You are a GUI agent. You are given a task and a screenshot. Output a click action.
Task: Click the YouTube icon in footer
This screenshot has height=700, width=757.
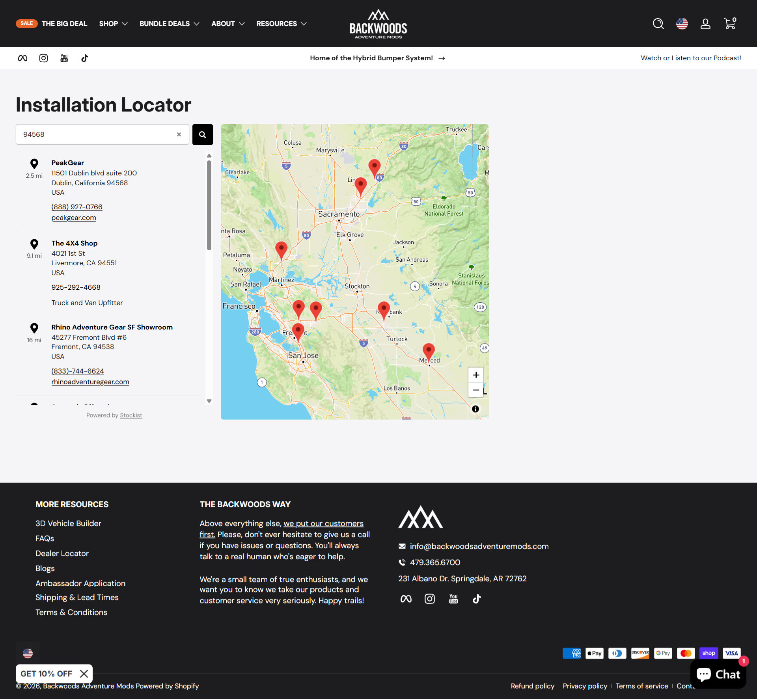point(453,599)
